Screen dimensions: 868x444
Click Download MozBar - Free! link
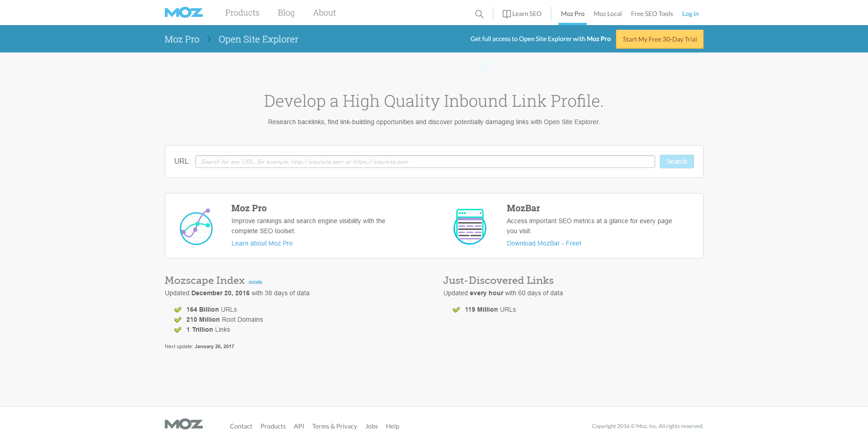[544, 243]
